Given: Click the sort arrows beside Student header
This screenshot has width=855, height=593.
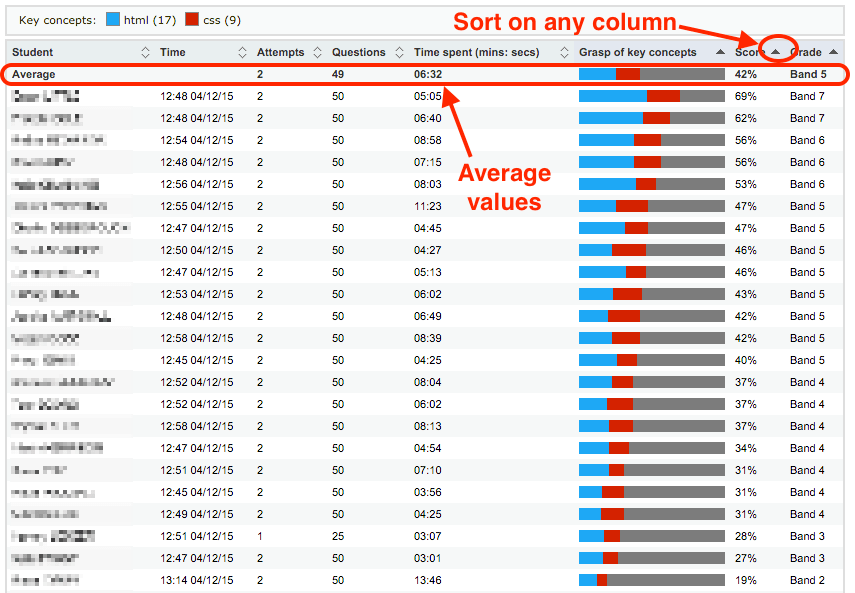Looking at the screenshot, I should (146, 52).
